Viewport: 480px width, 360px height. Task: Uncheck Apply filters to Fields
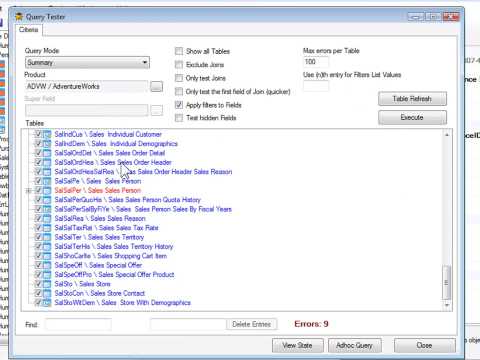click(179, 105)
